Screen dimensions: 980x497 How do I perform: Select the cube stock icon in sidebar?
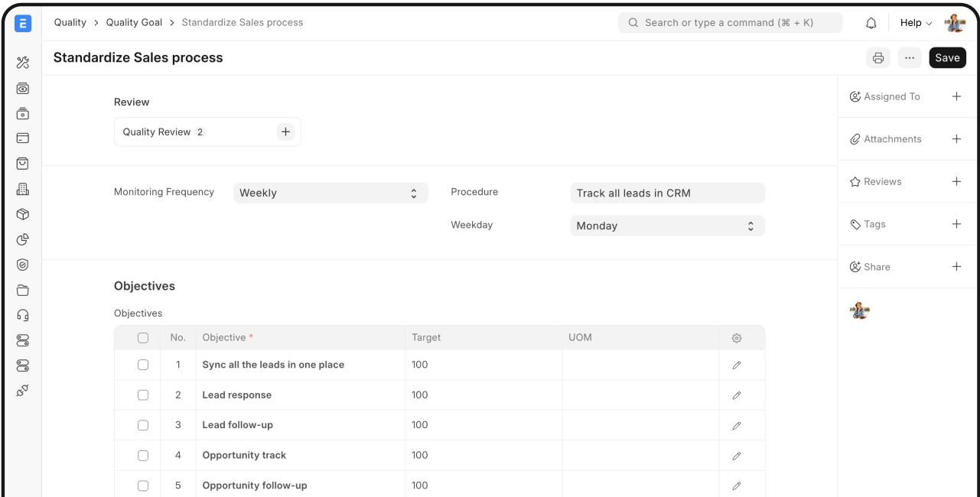(22, 214)
